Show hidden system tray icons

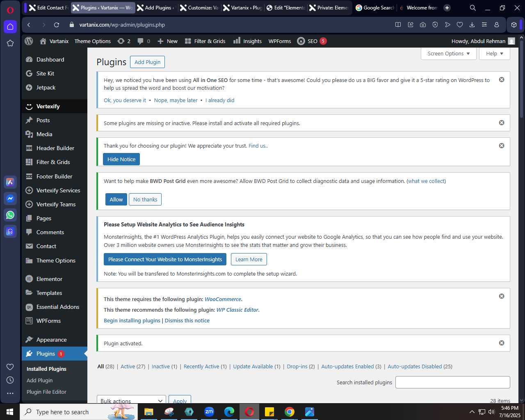[472, 412]
